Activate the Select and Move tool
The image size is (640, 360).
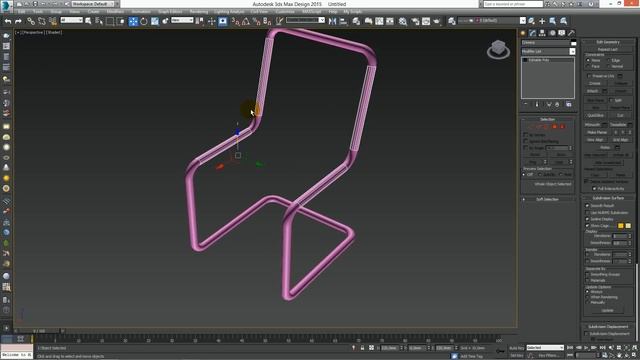133,21
